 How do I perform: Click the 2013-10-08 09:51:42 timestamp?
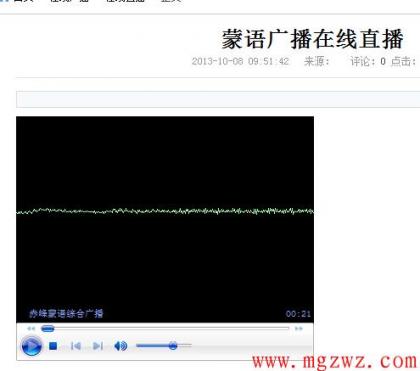pyautogui.click(x=240, y=61)
